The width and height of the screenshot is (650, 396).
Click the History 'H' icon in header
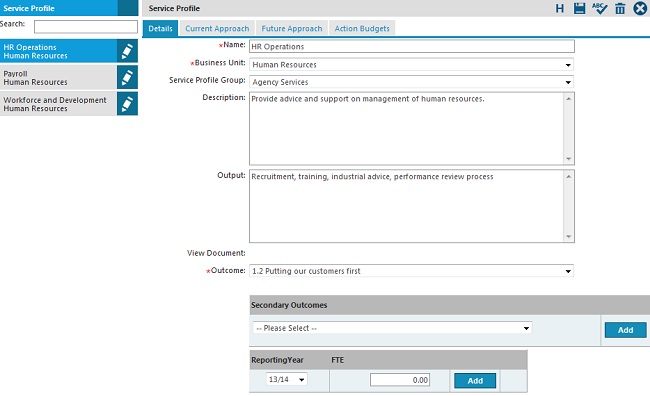pyautogui.click(x=560, y=8)
